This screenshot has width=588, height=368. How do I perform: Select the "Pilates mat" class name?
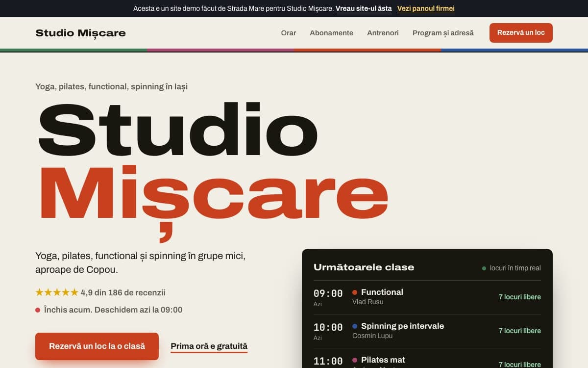(383, 360)
